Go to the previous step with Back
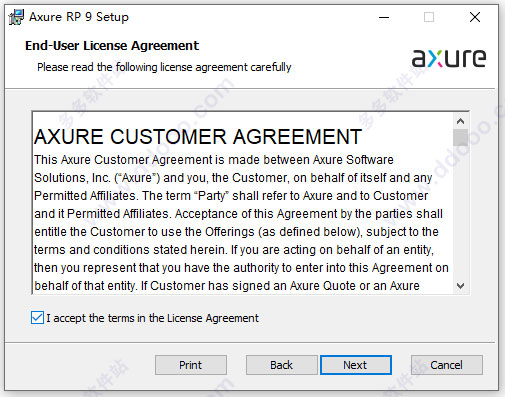Viewport: 505px width, 397px height. [281, 365]
